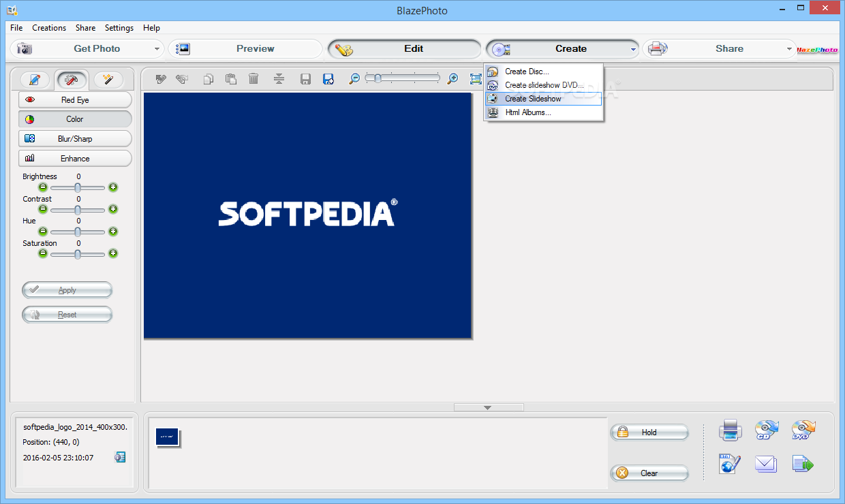845x504 pixels.
Task: Click the blue save-as disk icon
Action: (328, 79)
